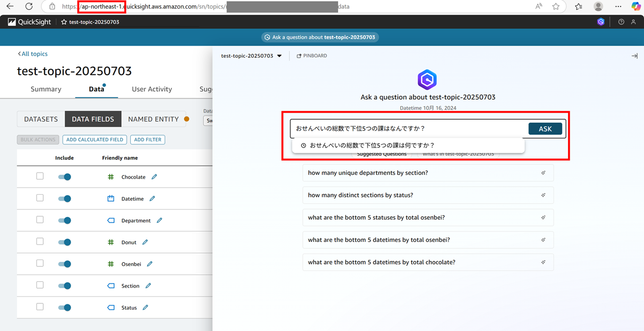Viewport: 644px width, 331px height.
Task: Click the site info padlock icon
Action: 52,7
